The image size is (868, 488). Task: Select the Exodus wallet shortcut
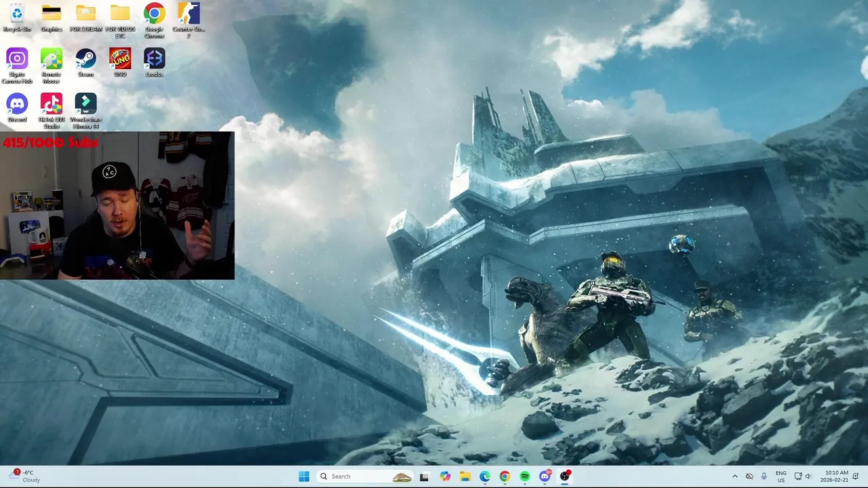[x=154, y=62]
